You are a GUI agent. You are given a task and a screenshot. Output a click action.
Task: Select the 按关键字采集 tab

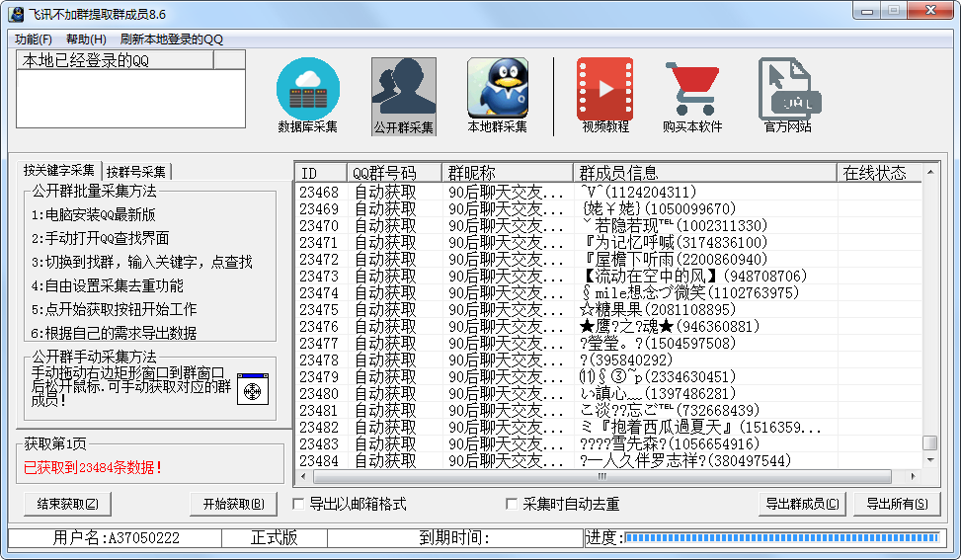[x=60, y=170]
